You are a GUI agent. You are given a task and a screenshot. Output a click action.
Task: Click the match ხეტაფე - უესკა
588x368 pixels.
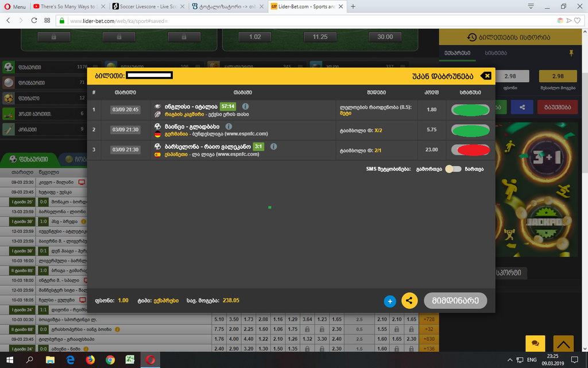tap(55, 192)
